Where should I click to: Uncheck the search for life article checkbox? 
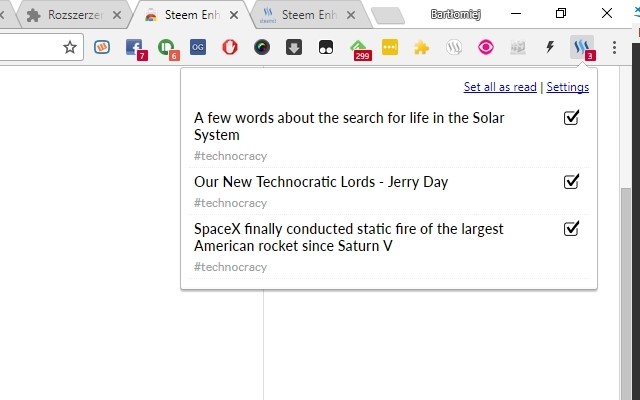click(572, 118)
